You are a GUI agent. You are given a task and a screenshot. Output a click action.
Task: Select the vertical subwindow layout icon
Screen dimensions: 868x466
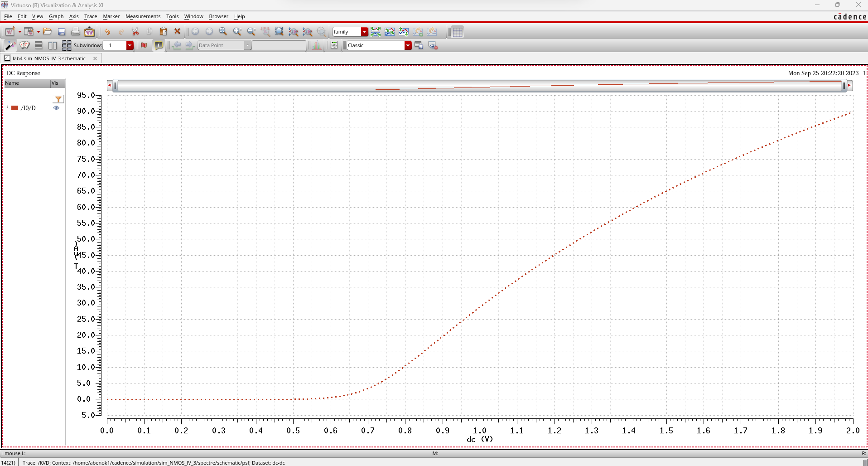(53, 45)
